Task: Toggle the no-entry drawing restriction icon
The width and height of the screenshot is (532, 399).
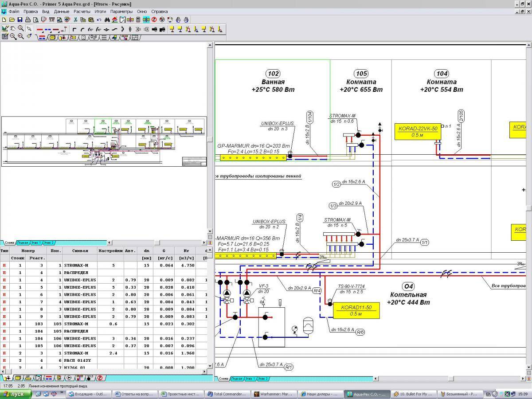Action: coord(154,20)
